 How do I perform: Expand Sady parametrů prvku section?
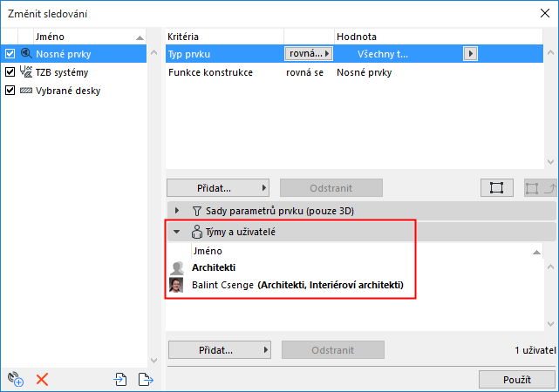tap(177, 211)
